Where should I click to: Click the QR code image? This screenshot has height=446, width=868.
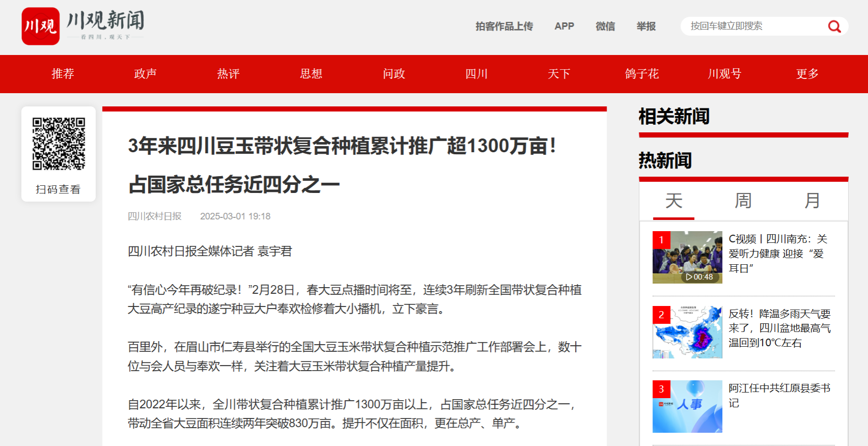[59, 144]
